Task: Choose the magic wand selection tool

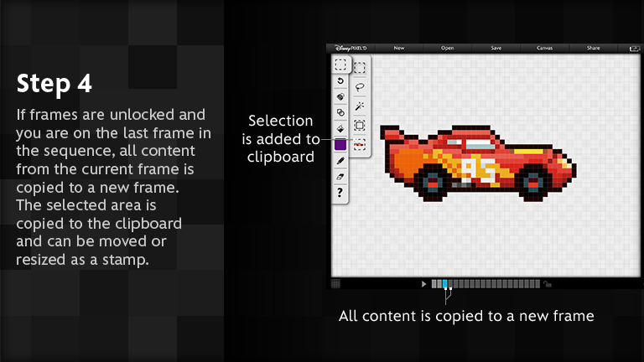Action: 360,106
